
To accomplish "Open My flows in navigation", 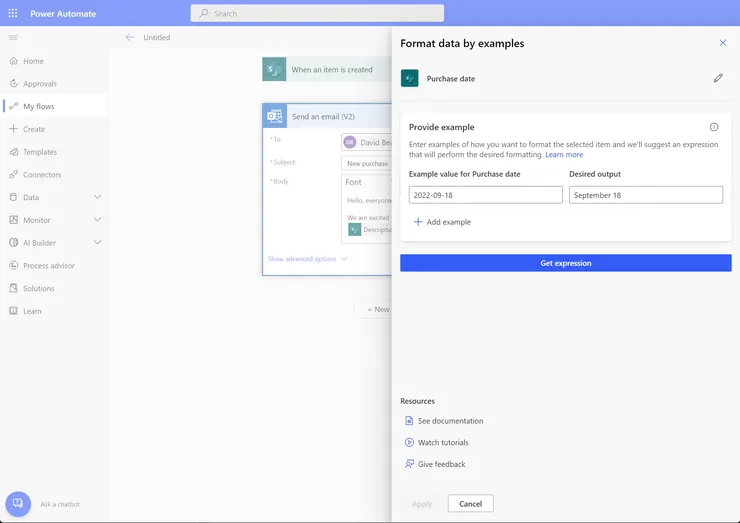I will coord(55,106).
